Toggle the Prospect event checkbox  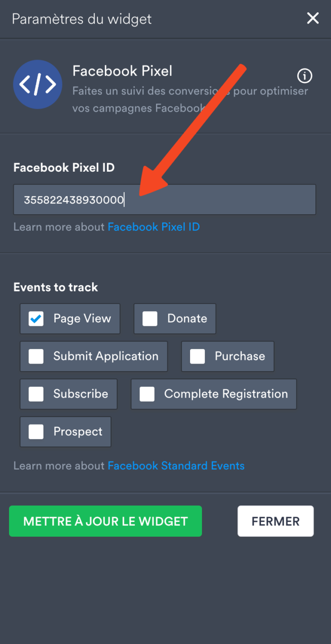click(x=36, y=431)
